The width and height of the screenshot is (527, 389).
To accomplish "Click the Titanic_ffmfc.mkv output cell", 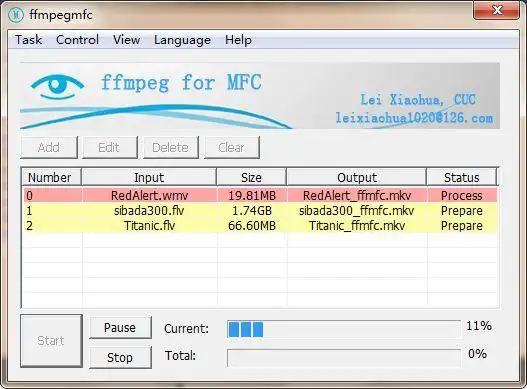I will [x=357, y=225].
